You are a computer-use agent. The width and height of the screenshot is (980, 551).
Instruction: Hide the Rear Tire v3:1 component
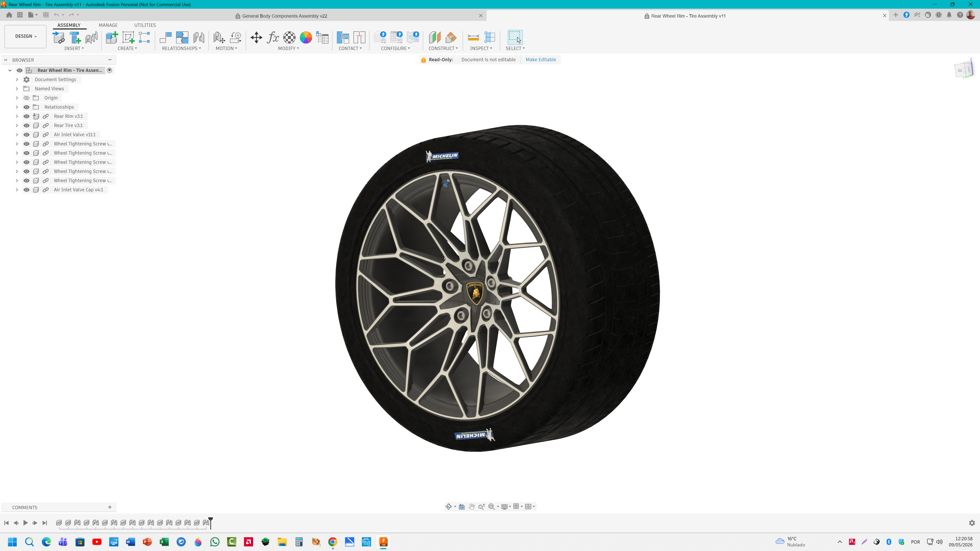pos(26,126)
